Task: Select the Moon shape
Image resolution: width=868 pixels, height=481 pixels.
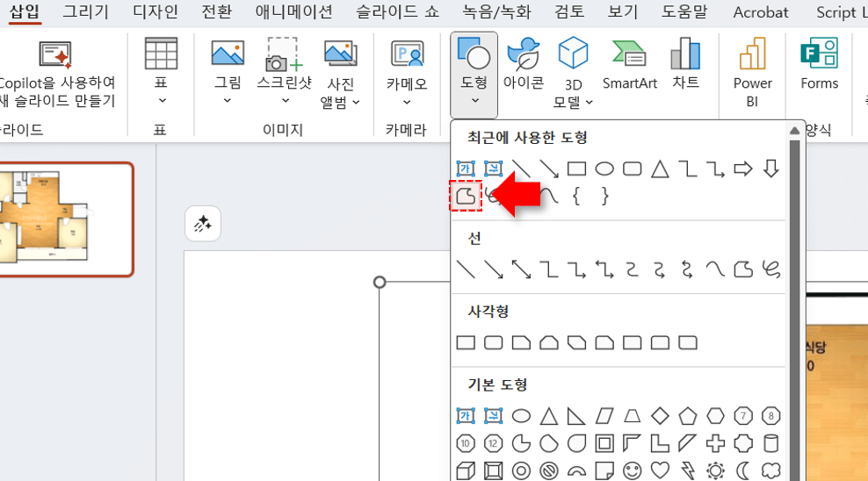Action: (x=743, y=470)
